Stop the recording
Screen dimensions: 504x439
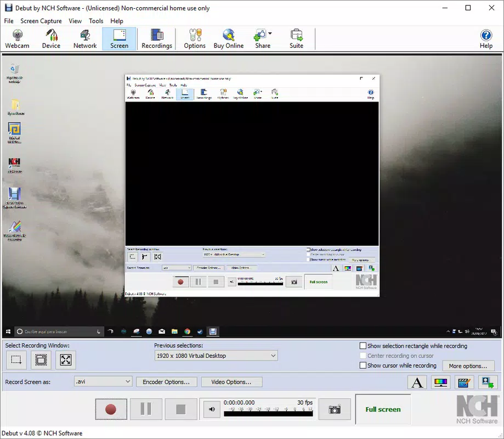181,409
